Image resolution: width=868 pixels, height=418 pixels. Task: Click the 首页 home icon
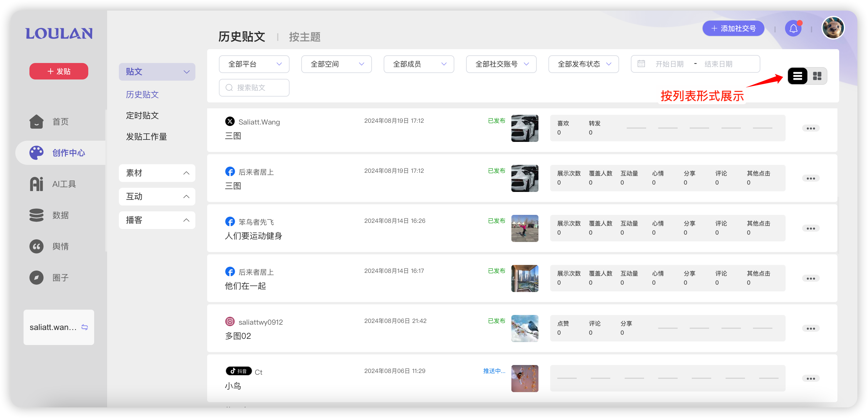tap(36, 121)
